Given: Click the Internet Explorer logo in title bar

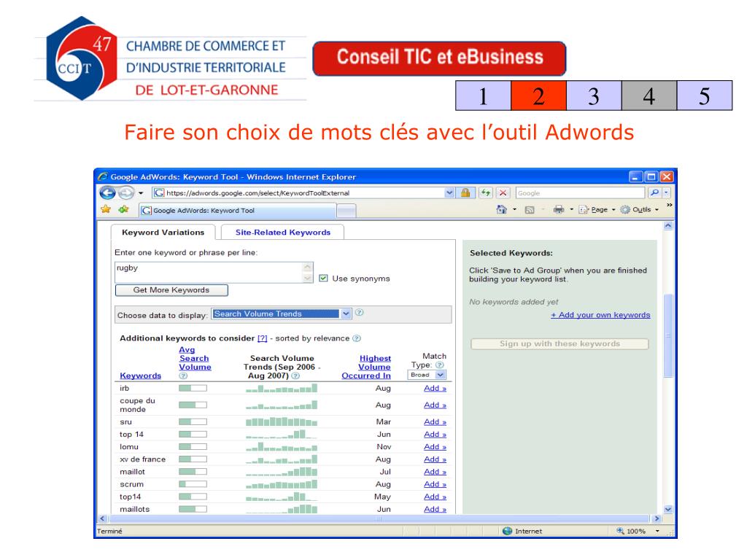Looking at the screenshot, I should point(103,176).
